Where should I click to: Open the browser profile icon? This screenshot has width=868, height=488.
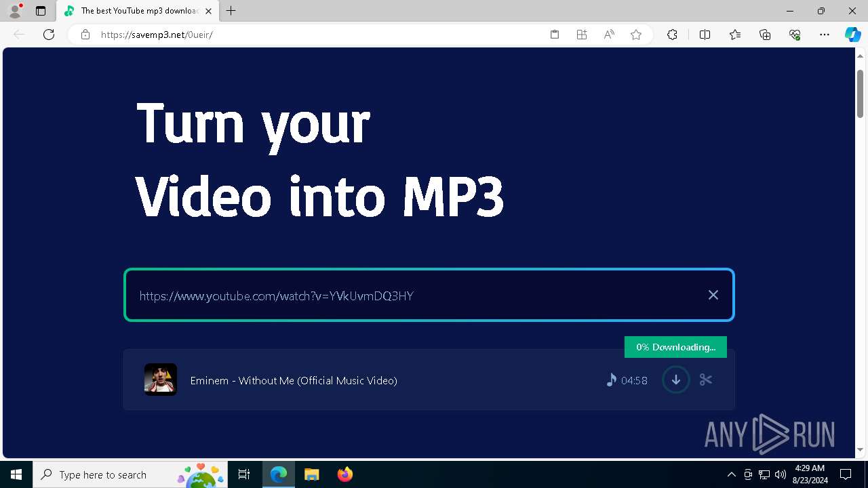pyautogui.click(x=14, y=11)
